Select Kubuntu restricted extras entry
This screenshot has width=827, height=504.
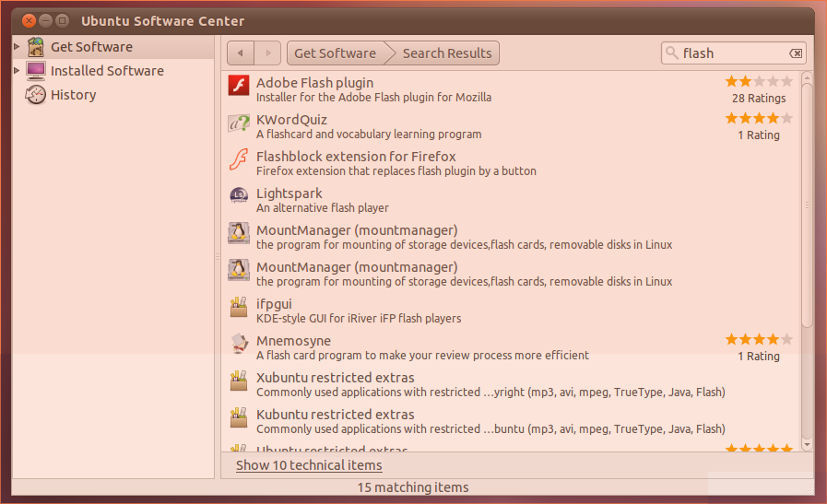pyautogui.click(x=511, y=421)
